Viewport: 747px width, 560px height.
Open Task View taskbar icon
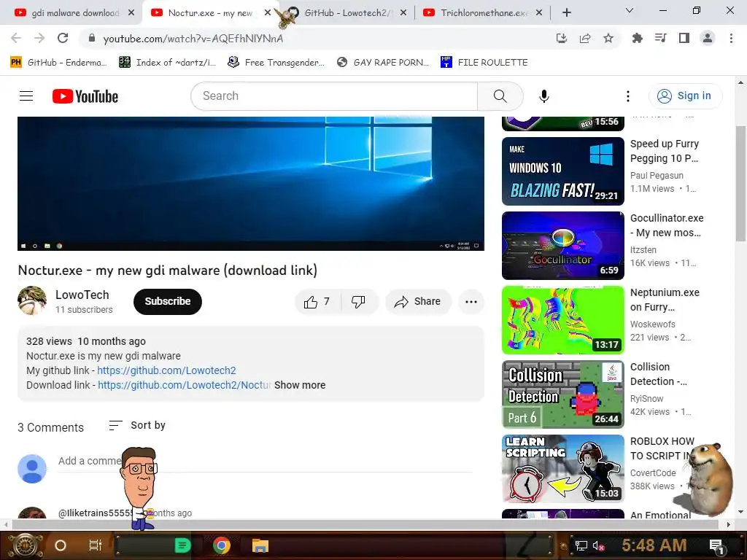(96, 545)
